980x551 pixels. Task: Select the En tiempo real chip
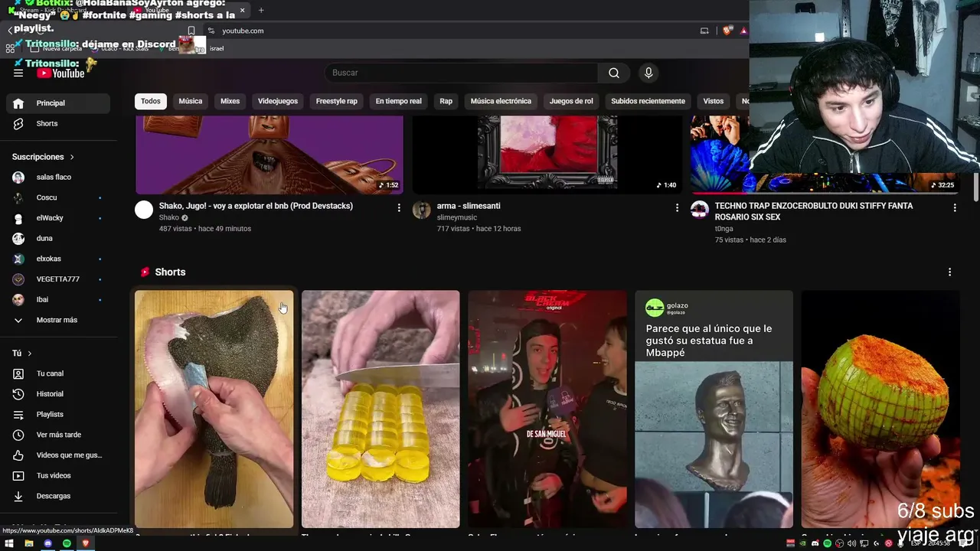coord(398,101)
